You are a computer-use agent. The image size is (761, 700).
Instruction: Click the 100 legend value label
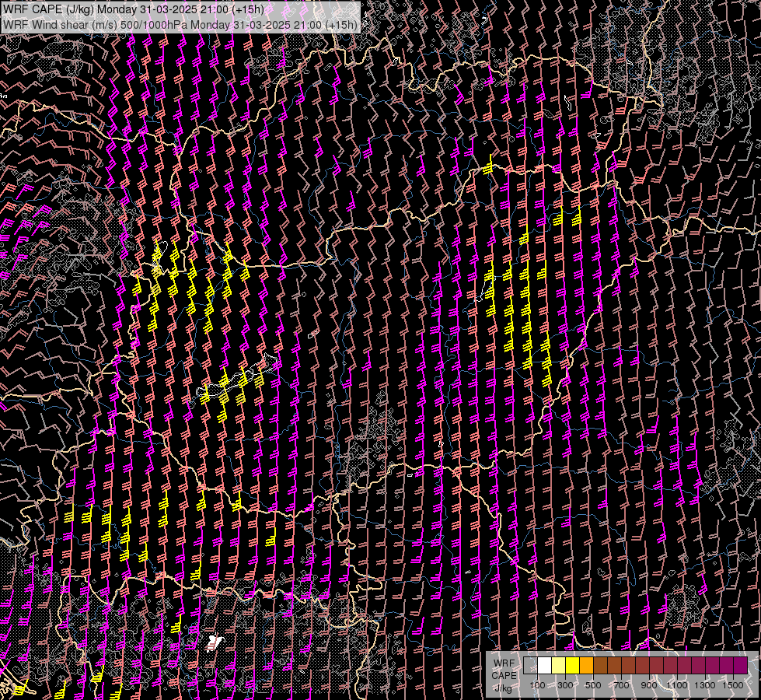click(537, 685)
